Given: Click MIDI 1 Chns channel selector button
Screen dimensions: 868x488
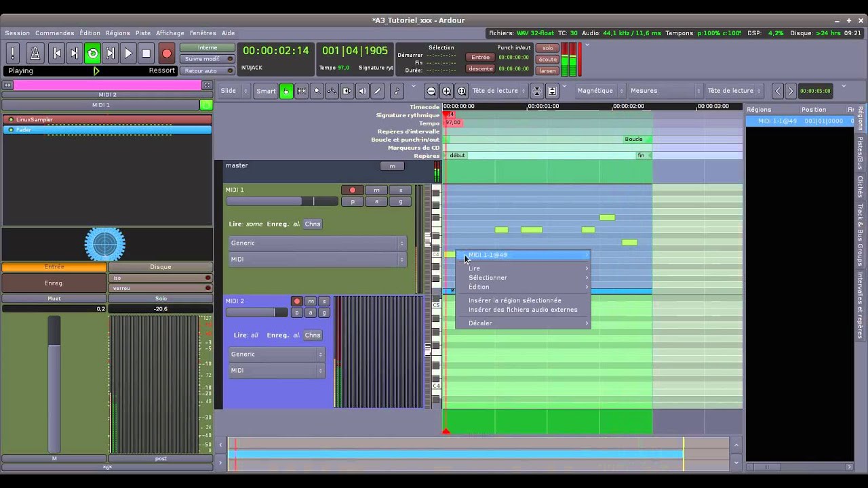Looking at the screenshot, I should (312, 224).
